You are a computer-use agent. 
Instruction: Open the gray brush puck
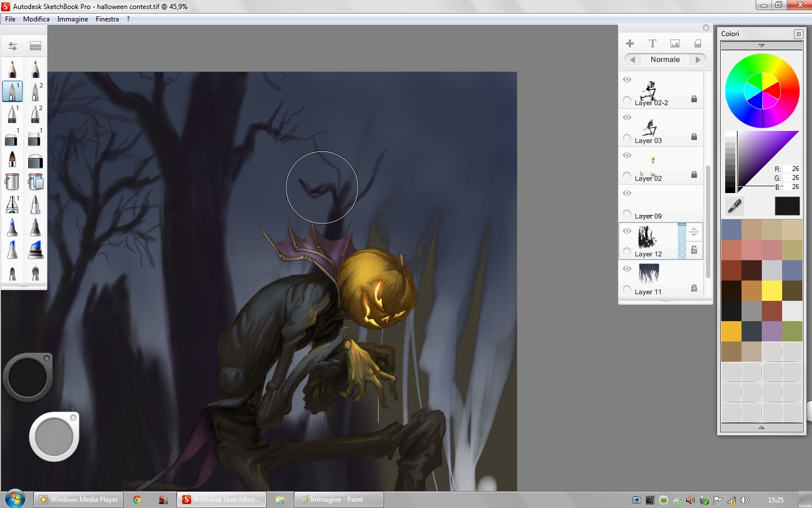54,437
